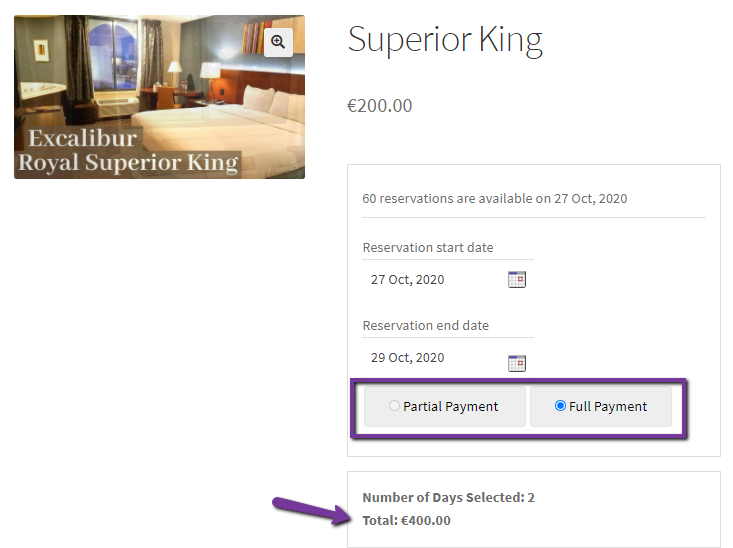
Task: Select the Full Payment radio circle
Action: (x=560, y=406)
